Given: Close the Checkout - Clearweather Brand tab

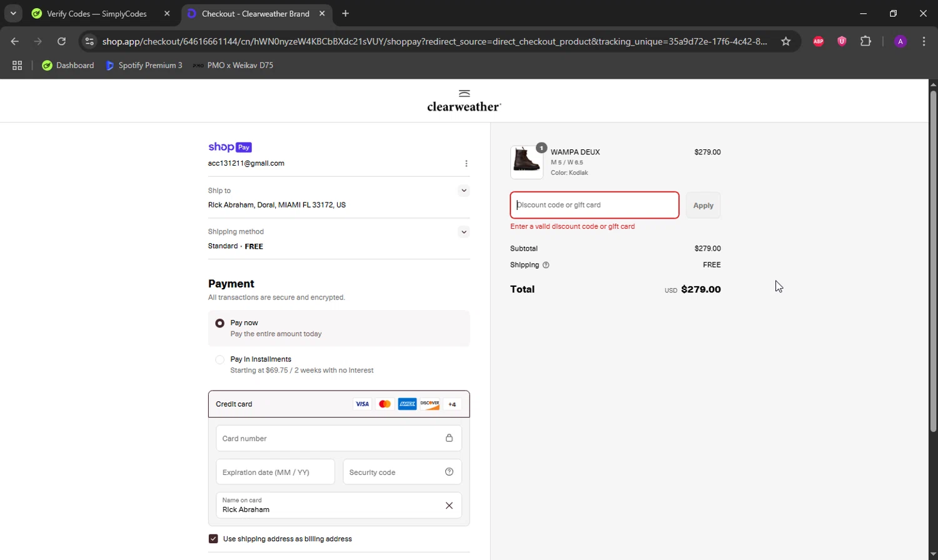Looking at the screenshot, I should click(322, 14).
